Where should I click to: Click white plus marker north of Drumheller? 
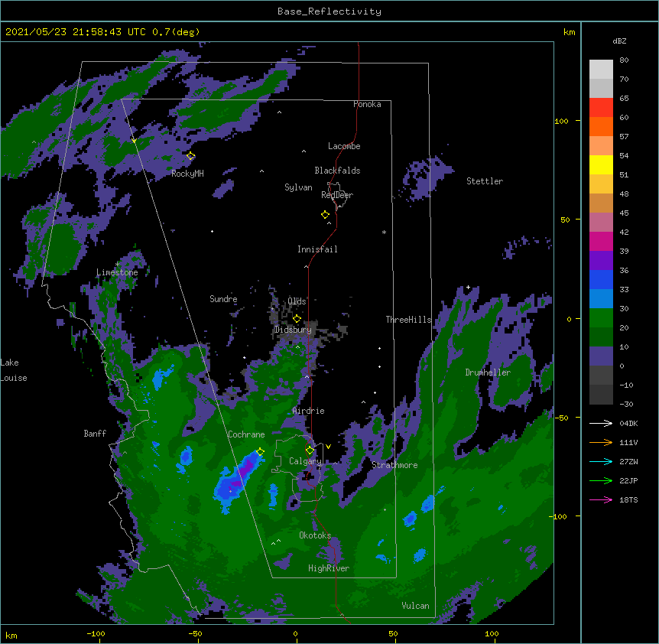click(468, 288)
